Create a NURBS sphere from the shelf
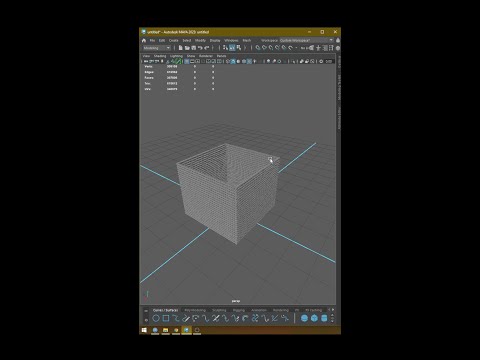This screenshot has height=360, width=480. [x=304, y=318]
